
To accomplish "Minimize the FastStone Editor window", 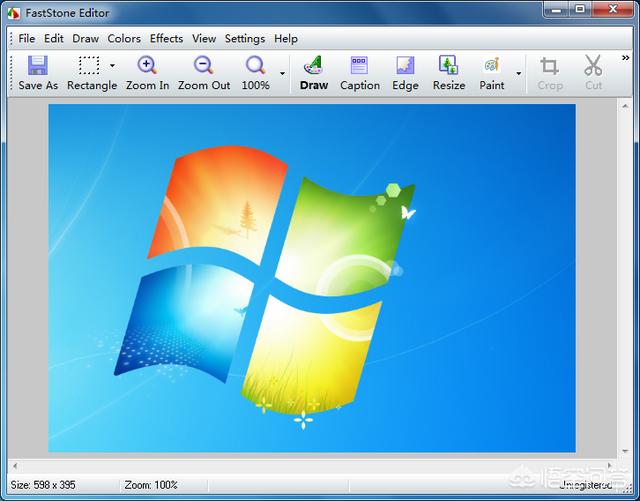I will (557, 9).
